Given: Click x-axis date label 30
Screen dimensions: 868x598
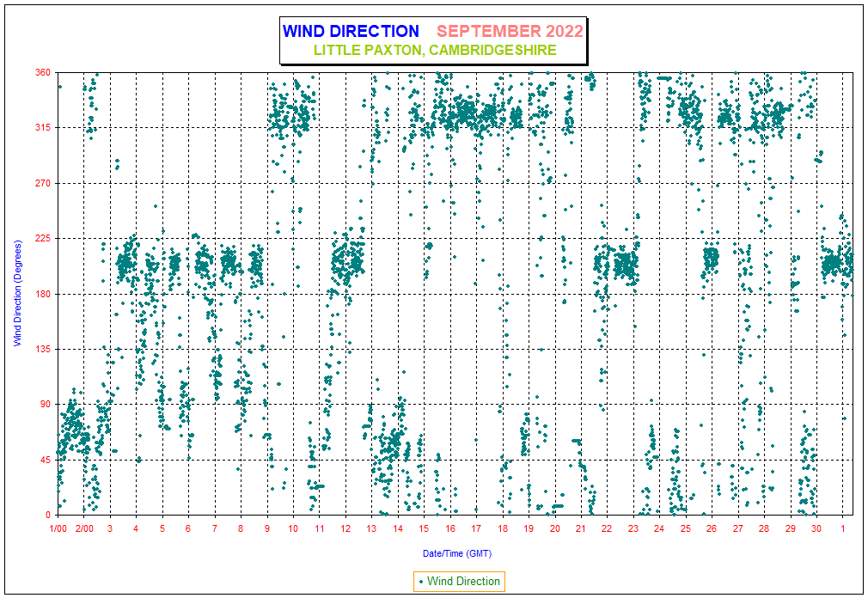Looking at the screenshot, I should (816, 529).
